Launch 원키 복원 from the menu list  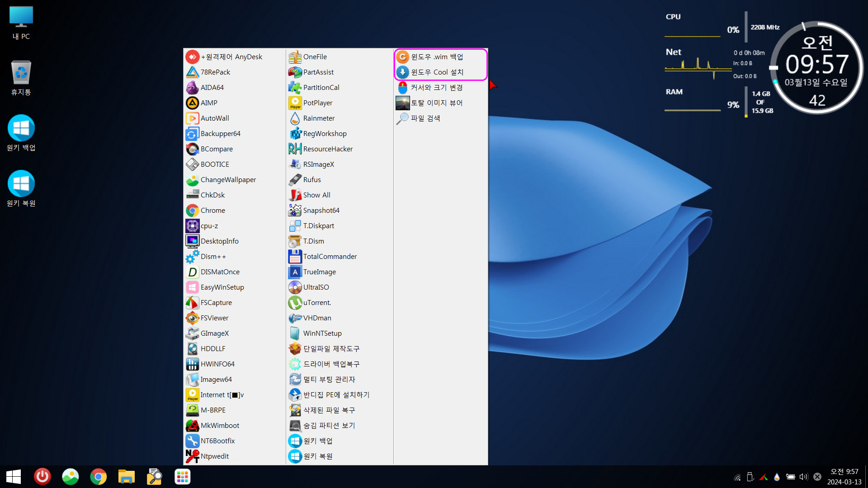coord(340,456)
